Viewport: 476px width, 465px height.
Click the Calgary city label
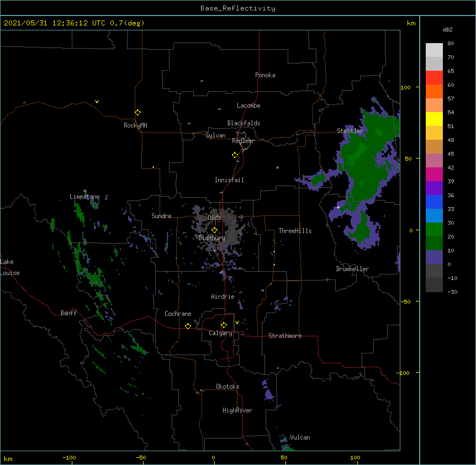(220, 333)
